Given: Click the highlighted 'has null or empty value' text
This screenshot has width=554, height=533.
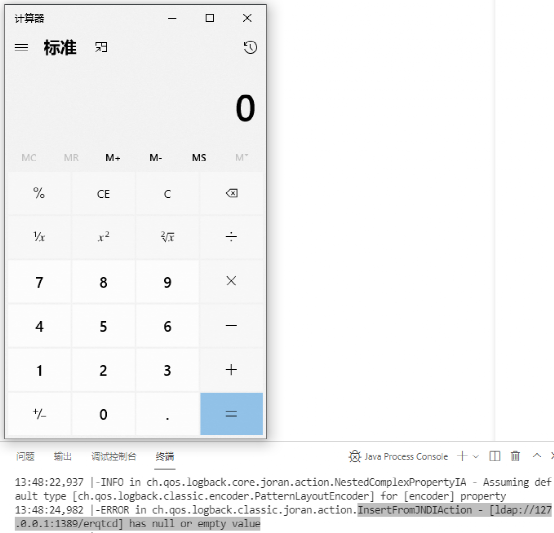Looking at the screenshot, I should pos(194,523).
